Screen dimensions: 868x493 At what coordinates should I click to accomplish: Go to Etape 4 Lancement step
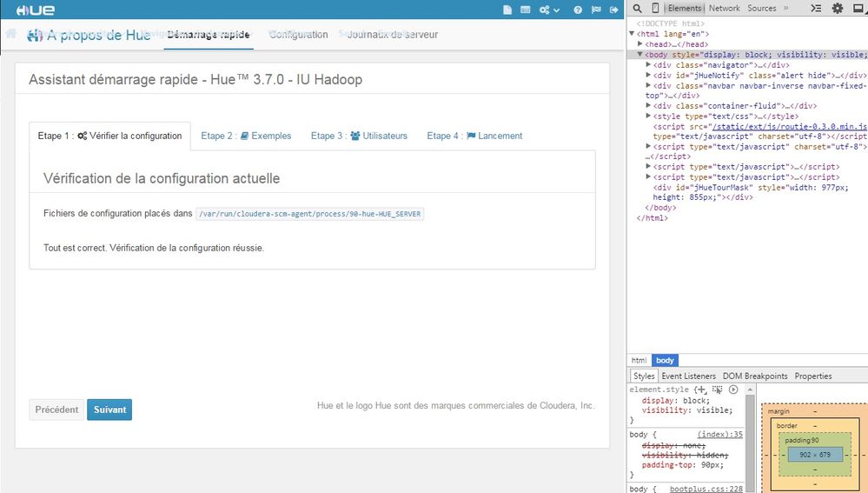click(474, 136)
